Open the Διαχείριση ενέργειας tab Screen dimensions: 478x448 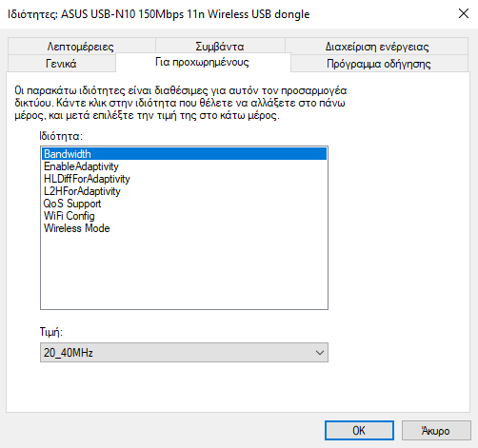(x=376, y=47)
